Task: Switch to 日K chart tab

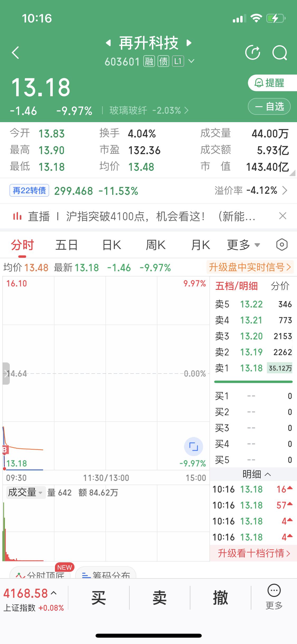Action: coord(112,245)
